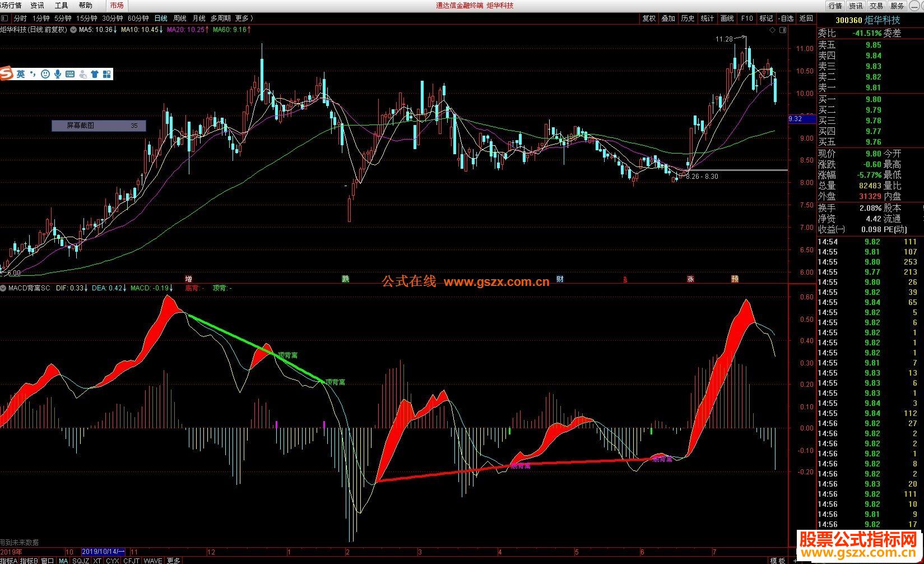The image size is (924, 564).
Task: Select 周线 weekly chart
Action: pyautogui.click(x=179, y=19)
